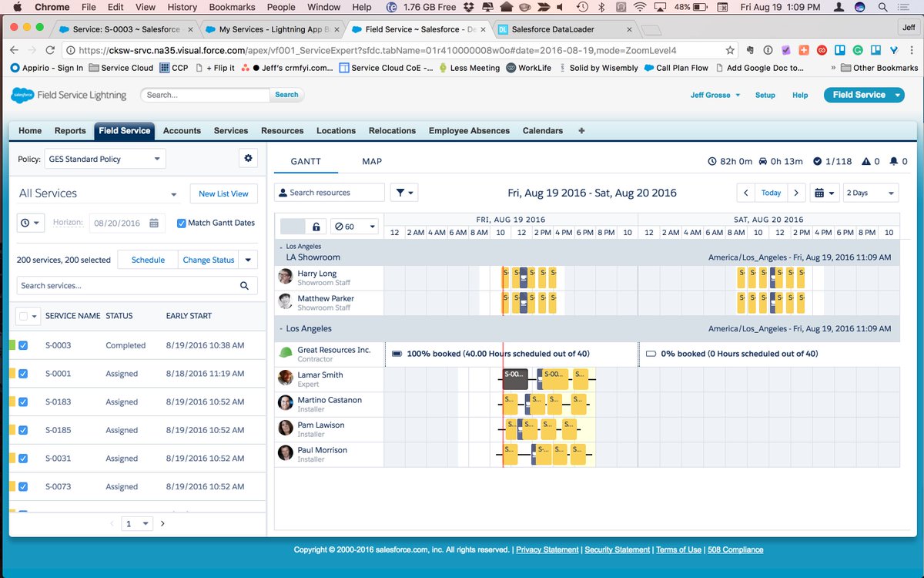
Task: Go to next Gantt date range
Action: pyautogui.click(x=797, y=193)
